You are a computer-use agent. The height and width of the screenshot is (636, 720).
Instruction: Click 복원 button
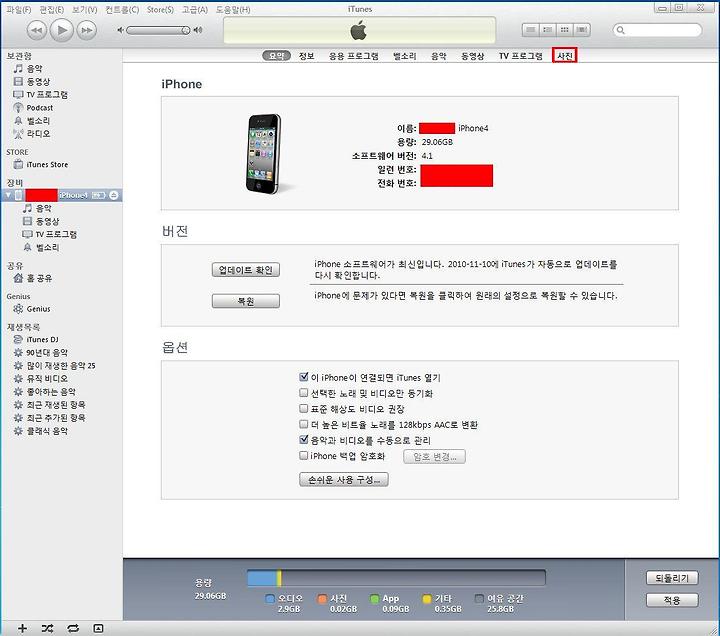pos(246,301)
